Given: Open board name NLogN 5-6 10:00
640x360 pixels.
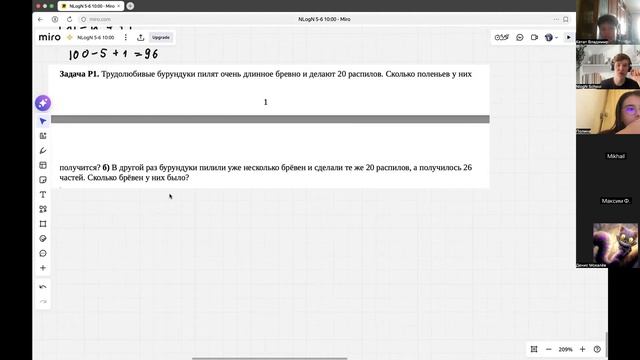Looking at the screenshot, I should [96, 37].
